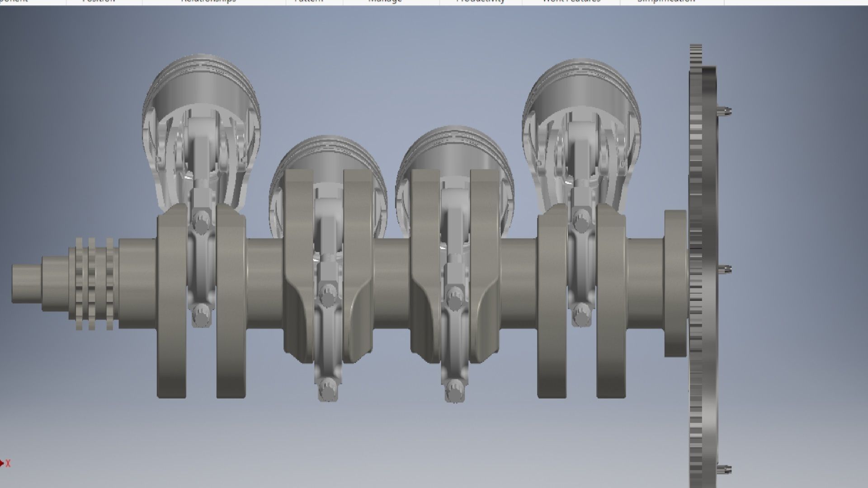The height and width of the screenshot is (488, 868).
Task: Open the Productivity ribbon panel label
Action: point(480,1)
